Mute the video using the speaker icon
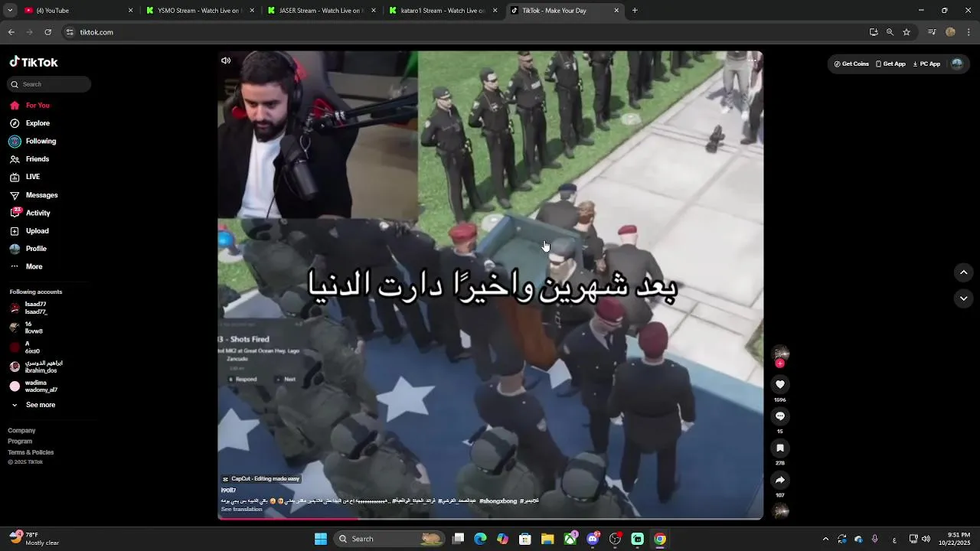This screenshot has height=551, width=980. (x=226, y=60)
